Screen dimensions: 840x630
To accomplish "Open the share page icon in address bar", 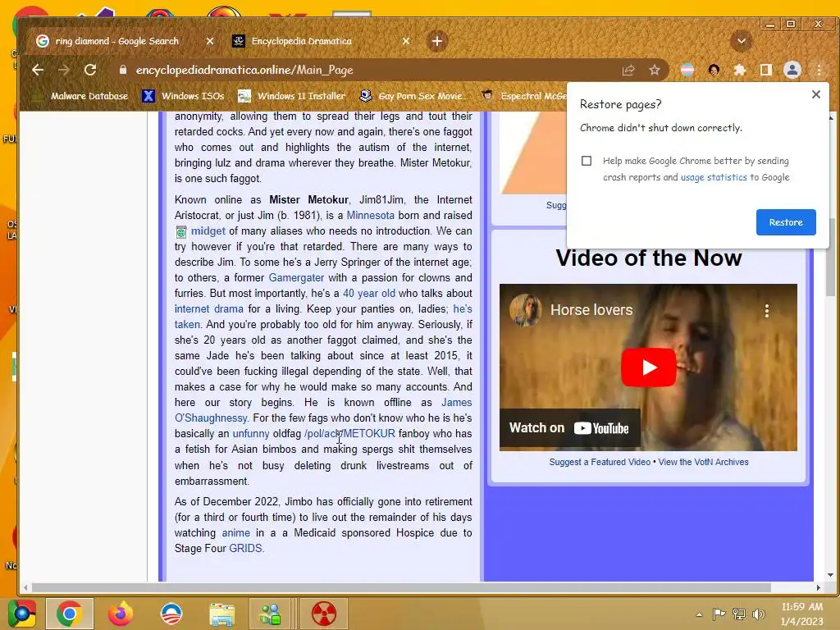I will [x=628, y=70].
